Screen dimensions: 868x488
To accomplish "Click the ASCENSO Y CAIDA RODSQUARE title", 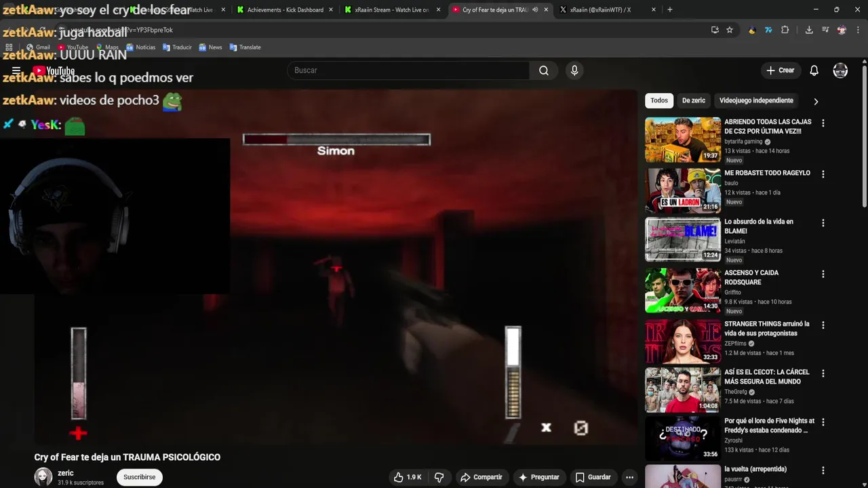I will tap(751, 277).
